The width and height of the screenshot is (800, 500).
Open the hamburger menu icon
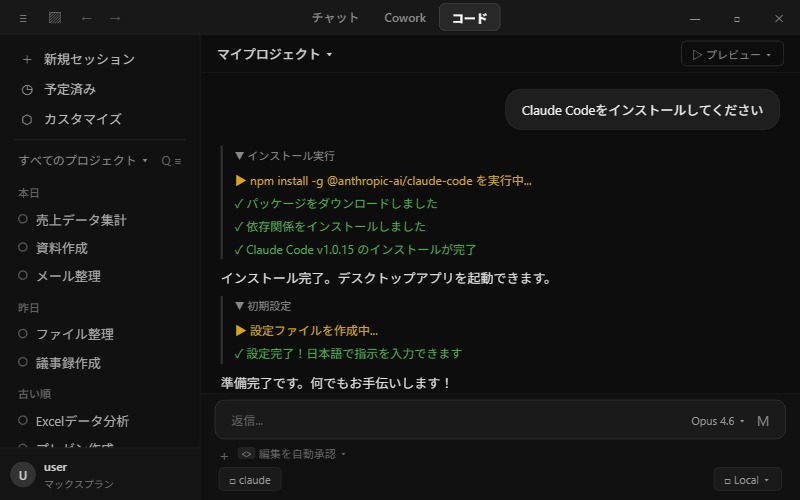pos(23,18)
